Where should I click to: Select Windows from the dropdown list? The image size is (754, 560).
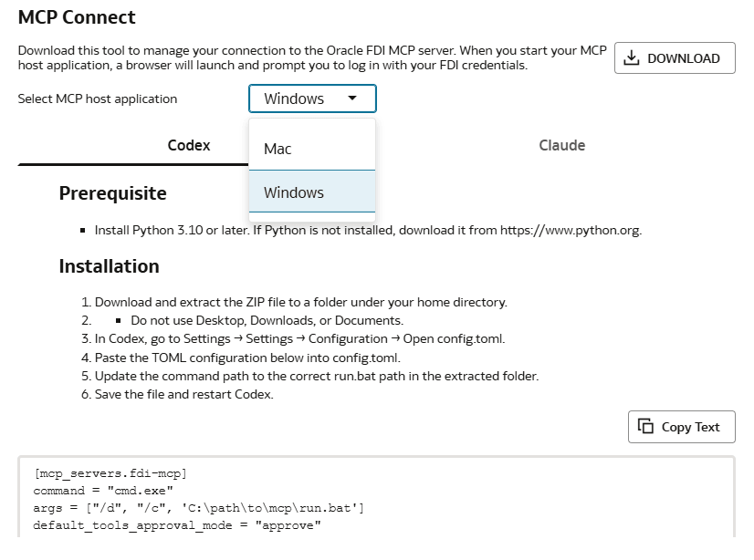coord(312,192)
